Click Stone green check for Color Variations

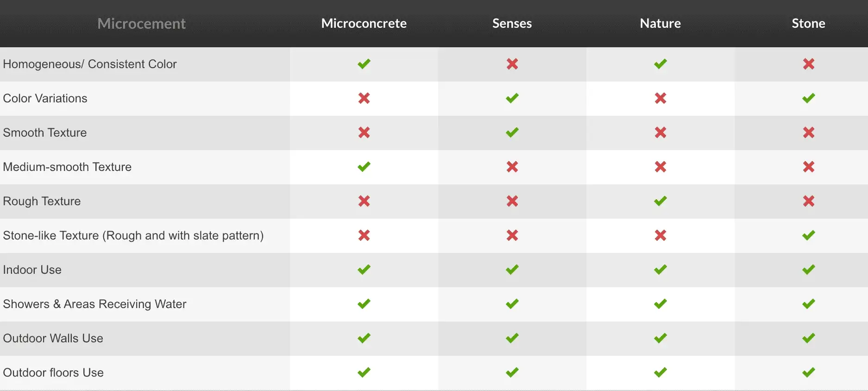point(809,98)
